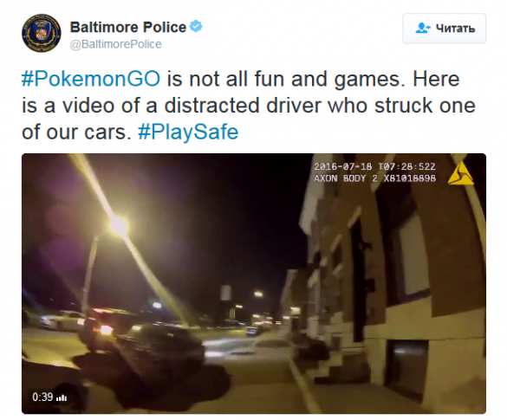Click the person-plus follow icon
The image size is (507, 420).
pyautogui.click(x=423, y=28)
